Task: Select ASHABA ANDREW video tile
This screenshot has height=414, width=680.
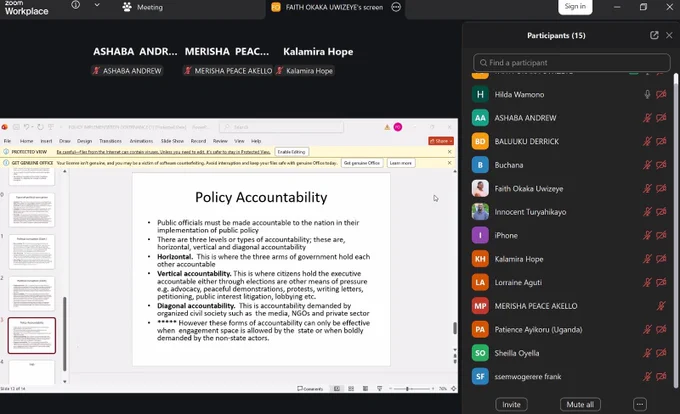Action: tap(135, 61)
